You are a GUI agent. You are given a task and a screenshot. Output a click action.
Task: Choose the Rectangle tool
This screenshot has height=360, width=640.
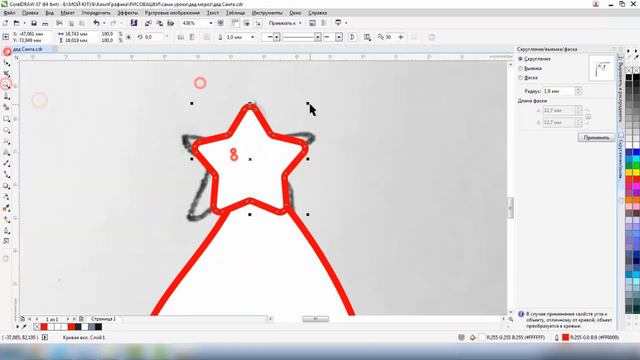coord(7,119)
